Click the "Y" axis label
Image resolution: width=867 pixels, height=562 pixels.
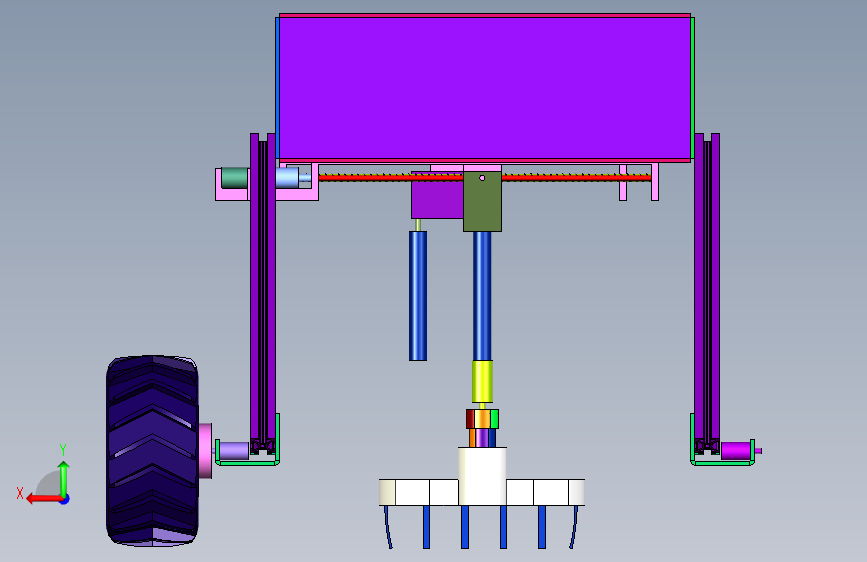click(x=63, y=450)
